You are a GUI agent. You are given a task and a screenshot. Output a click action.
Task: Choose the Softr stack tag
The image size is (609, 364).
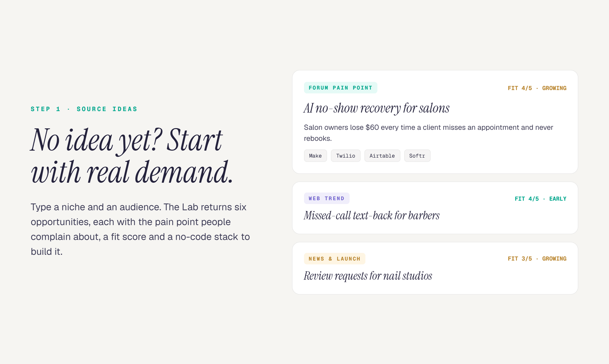pos(417,156)
